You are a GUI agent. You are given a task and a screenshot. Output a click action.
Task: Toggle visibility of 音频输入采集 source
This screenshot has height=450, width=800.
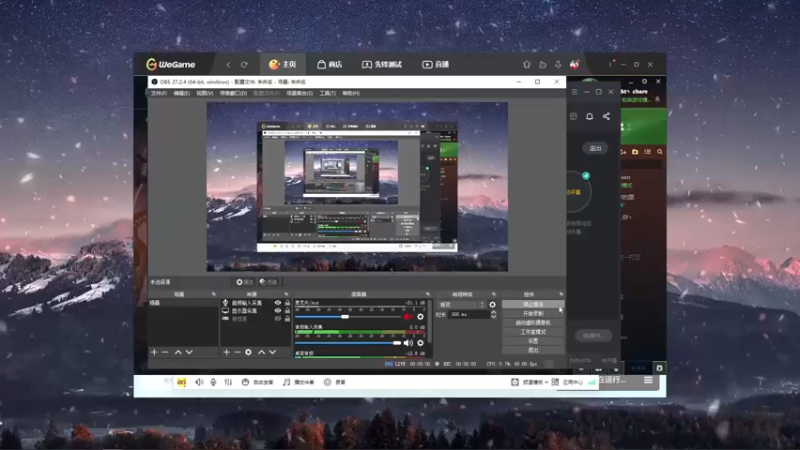pyautogui.click(x=278, y=303)
